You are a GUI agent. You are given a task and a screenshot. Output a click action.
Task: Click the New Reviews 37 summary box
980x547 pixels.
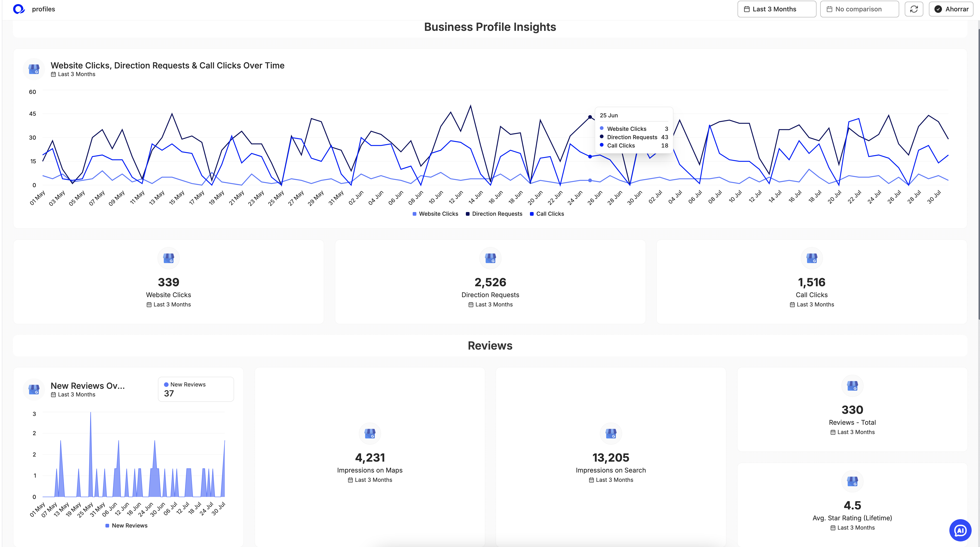pyautogui.click(x=196, y=389)
